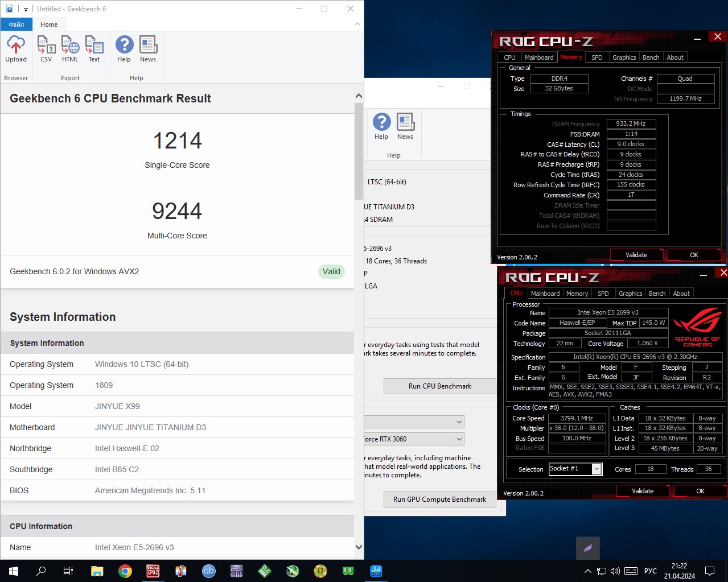This screenshot has height=582, width=728.
Task: Click the Upload icon in Geekbench ribbon
Action: [x=16, y=49]
